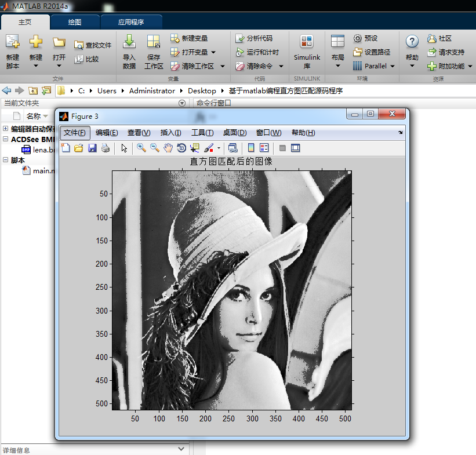Viewport: 476px width, 455px height.
Task: Click Set Path (设置路径)
Action: pyautogui.click(x=372, y=52)
